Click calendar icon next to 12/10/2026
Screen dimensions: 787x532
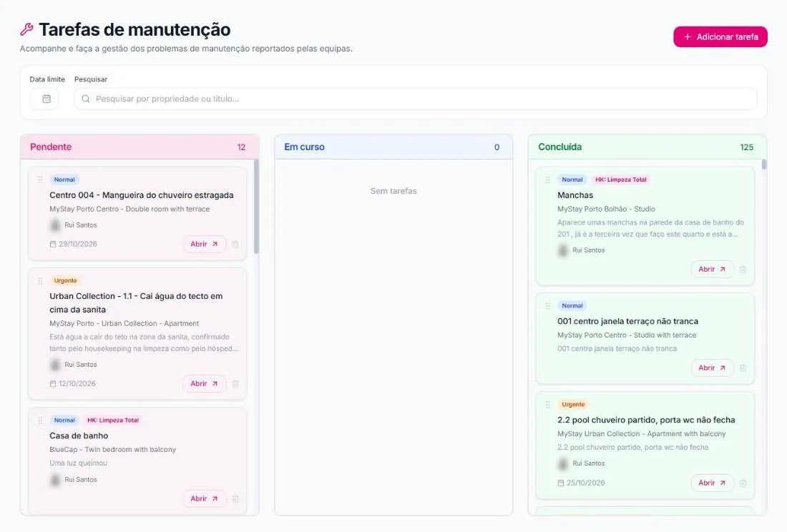[53, 384]
